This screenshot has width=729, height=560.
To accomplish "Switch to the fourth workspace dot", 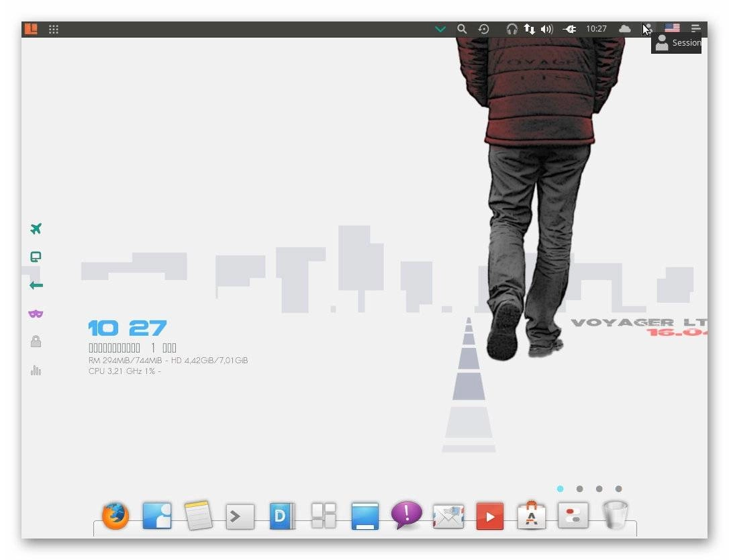I will click(x=618, y=489).
